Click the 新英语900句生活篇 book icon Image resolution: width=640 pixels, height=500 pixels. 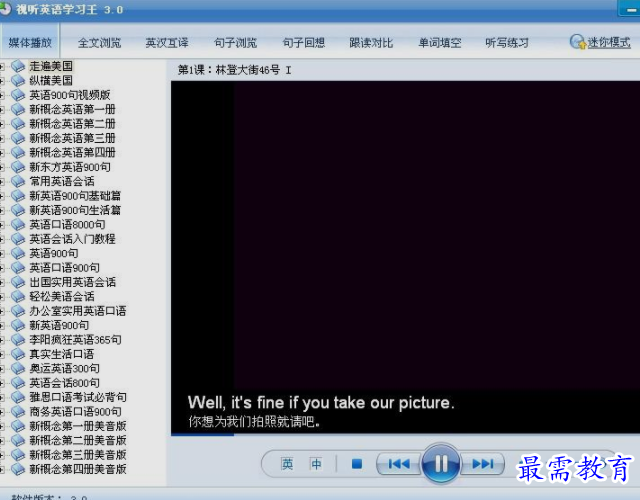click(x=18, y=210)
